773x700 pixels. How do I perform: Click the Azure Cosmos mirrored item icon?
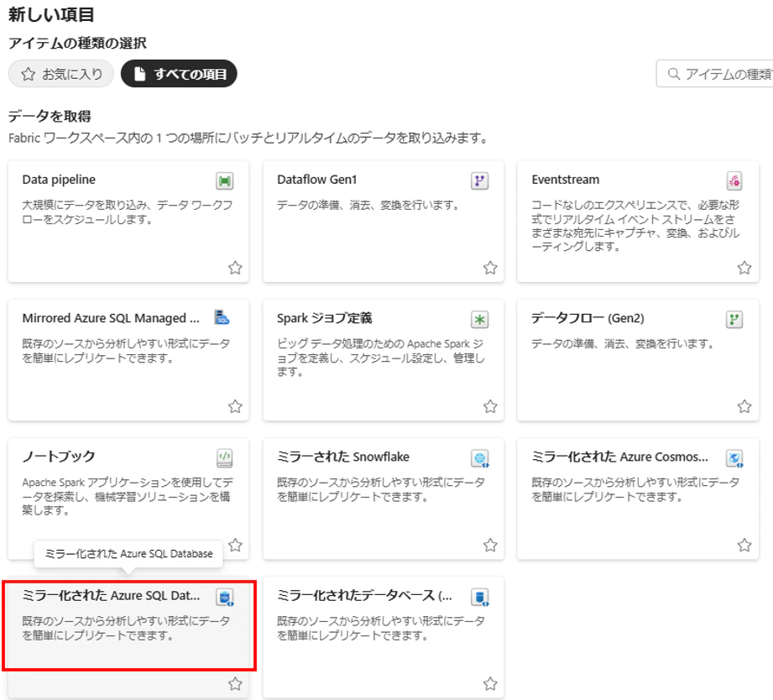click(x=734, y=458)
